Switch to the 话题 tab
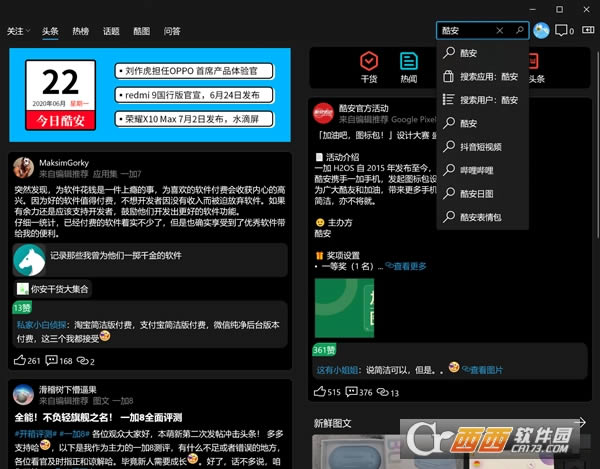 111,31
